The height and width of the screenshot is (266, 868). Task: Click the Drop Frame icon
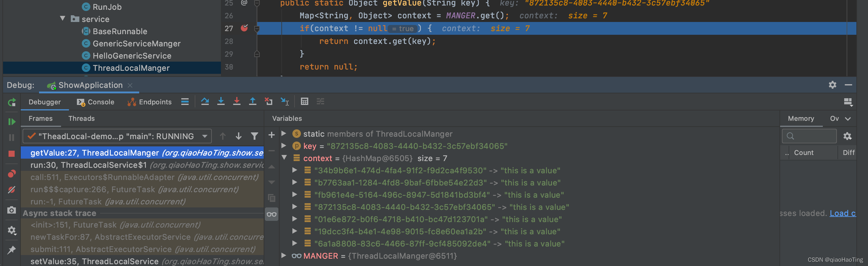coord(269,101)
